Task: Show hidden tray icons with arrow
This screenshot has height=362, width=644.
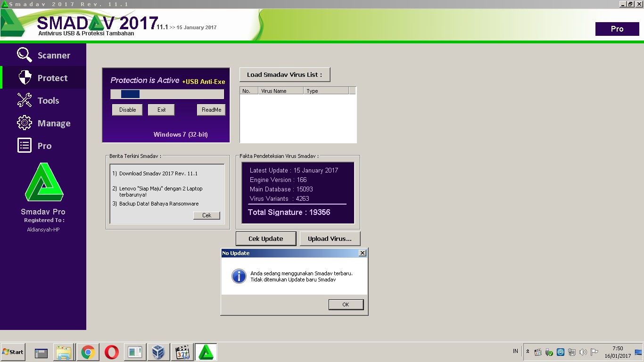Action: point(528,352)
